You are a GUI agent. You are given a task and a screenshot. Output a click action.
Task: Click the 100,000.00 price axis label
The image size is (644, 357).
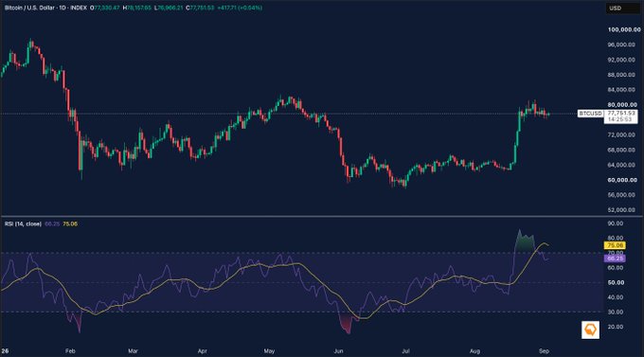coord(624,29)
